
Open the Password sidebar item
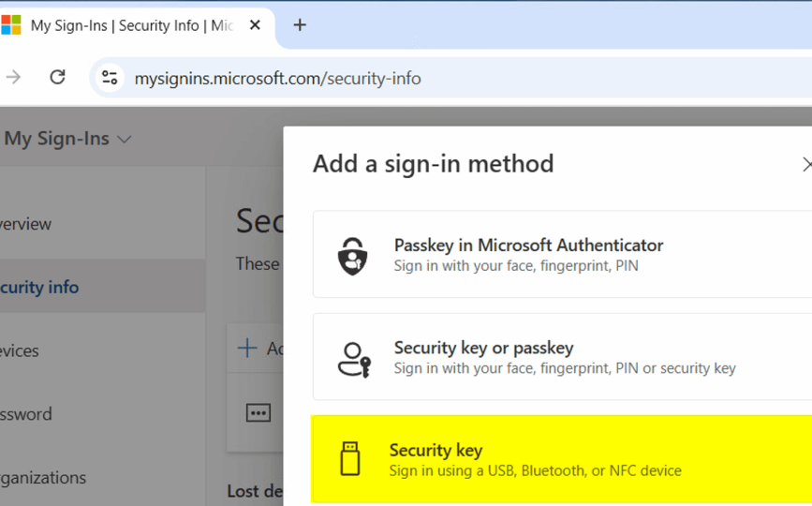pos(25,414)
